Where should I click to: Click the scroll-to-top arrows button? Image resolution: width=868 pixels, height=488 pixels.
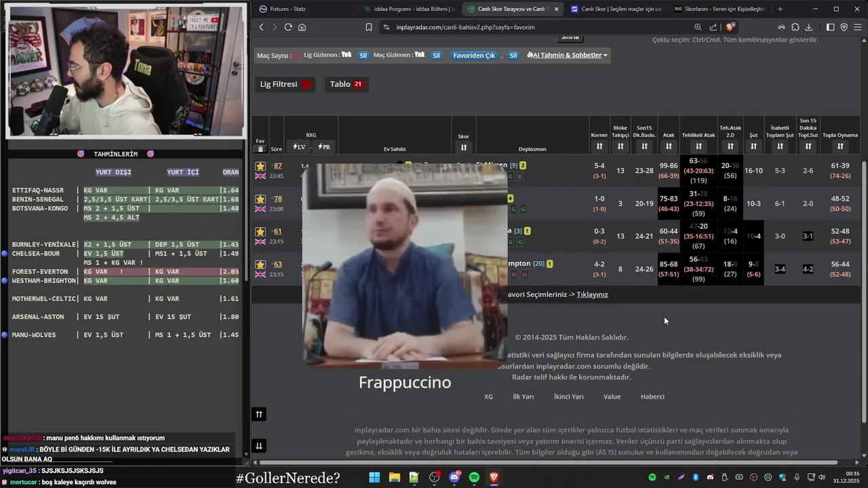point(259,414)
